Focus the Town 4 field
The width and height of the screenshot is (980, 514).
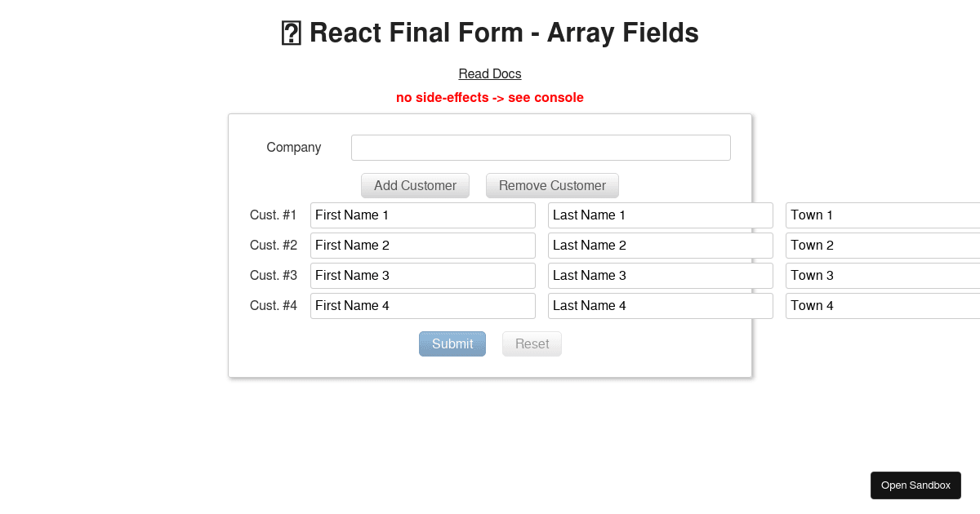click(x=883, y=306)
